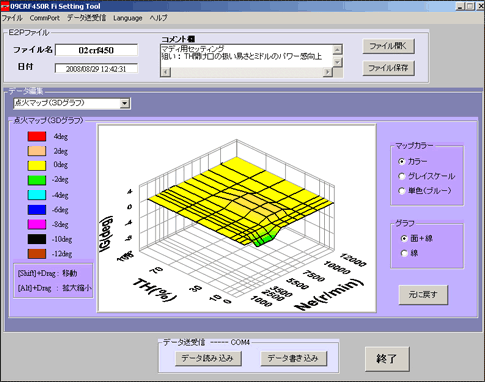Click the red 4deg color swatch

click(37, 136)
